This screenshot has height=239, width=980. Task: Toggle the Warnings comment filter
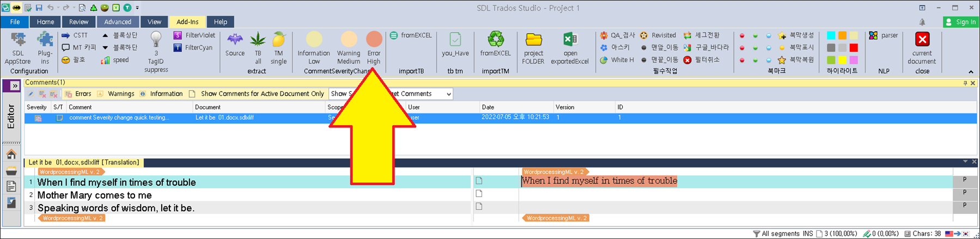(x=116, y=94)
